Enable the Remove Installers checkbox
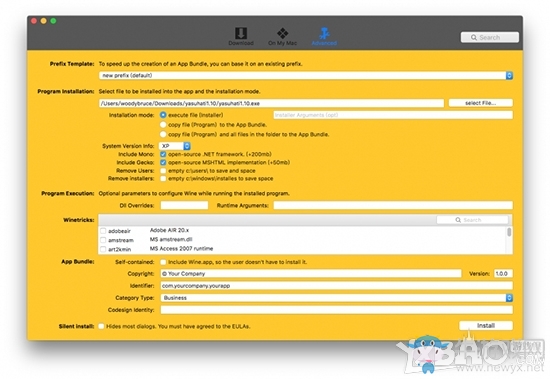 coord(163,178)
